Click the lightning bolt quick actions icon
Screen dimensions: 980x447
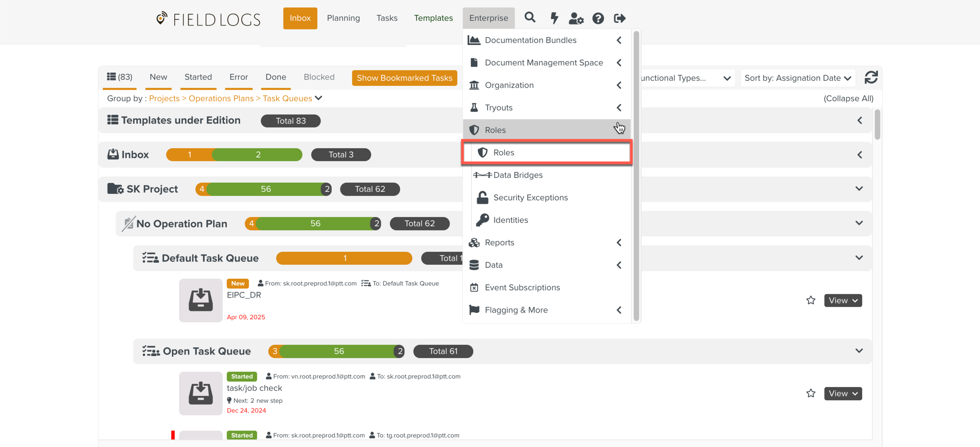click(x=554, y=18)
